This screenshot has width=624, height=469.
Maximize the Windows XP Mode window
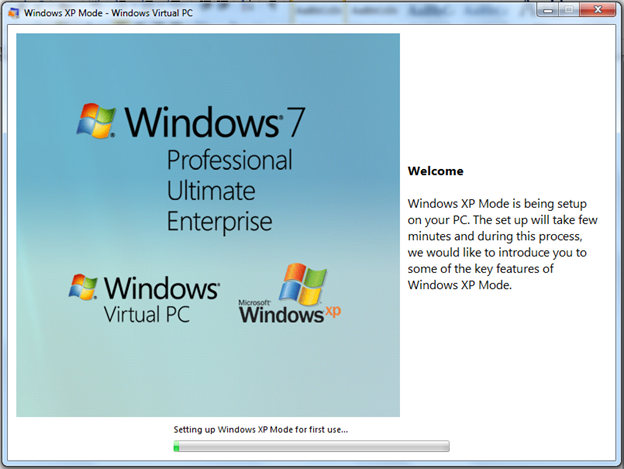point(569,10)
